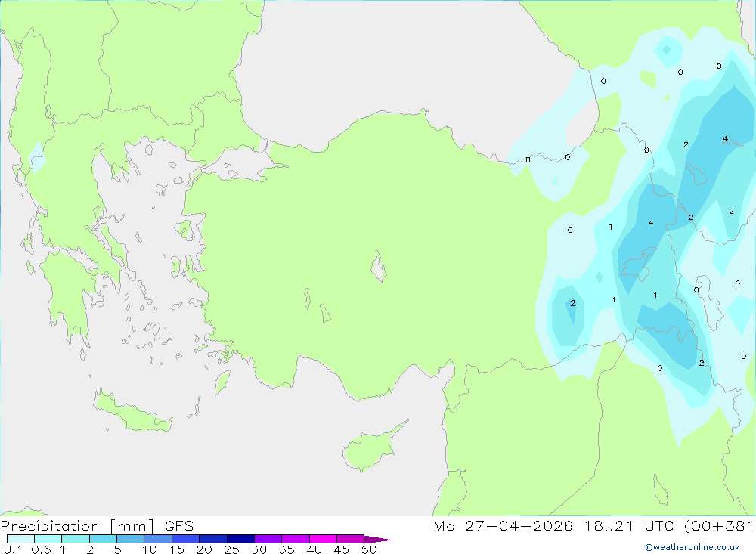Select the 2–5 mm legend color swatch

click(x=103, y=539)
